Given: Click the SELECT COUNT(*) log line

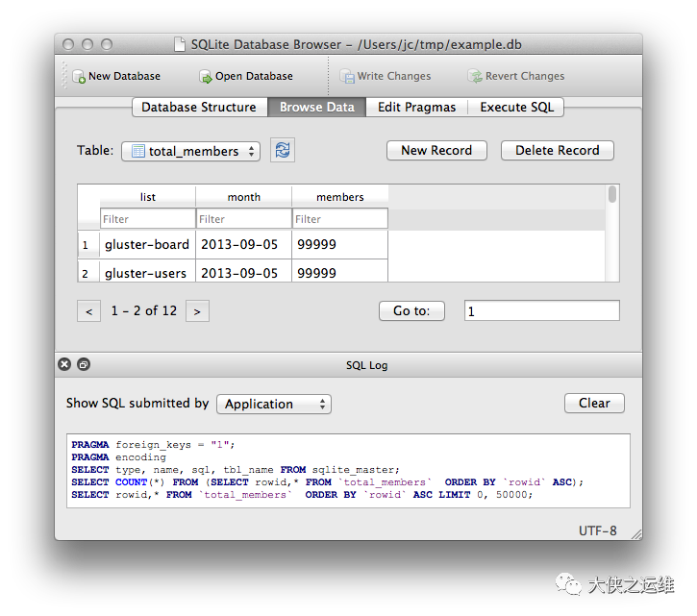Looking at the screenshot, I should (x=327, y=481).
